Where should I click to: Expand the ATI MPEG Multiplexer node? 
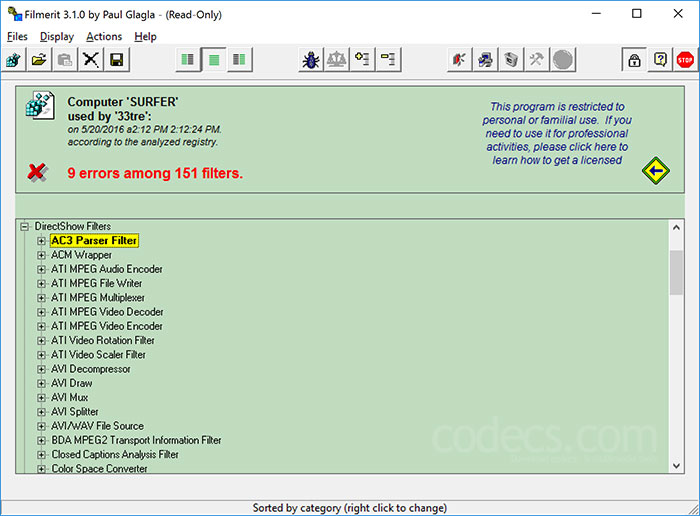tap(41, 298)
